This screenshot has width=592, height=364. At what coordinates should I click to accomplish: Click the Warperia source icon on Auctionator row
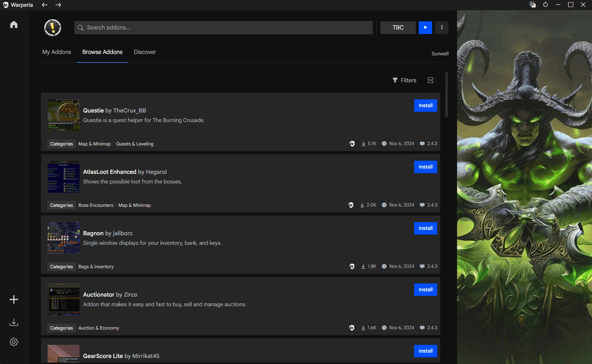pyautogui.click(x=352, y=328)
